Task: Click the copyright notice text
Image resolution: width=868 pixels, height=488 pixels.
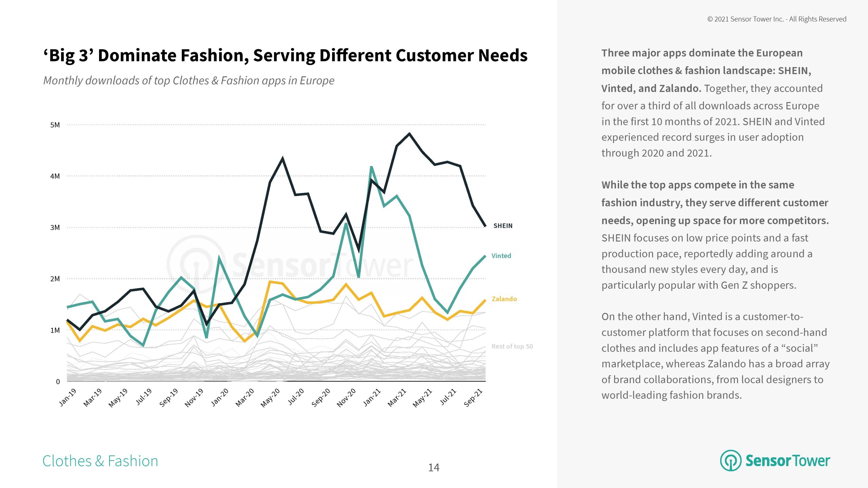Action: pyautogui.click(x=776, y=19)
